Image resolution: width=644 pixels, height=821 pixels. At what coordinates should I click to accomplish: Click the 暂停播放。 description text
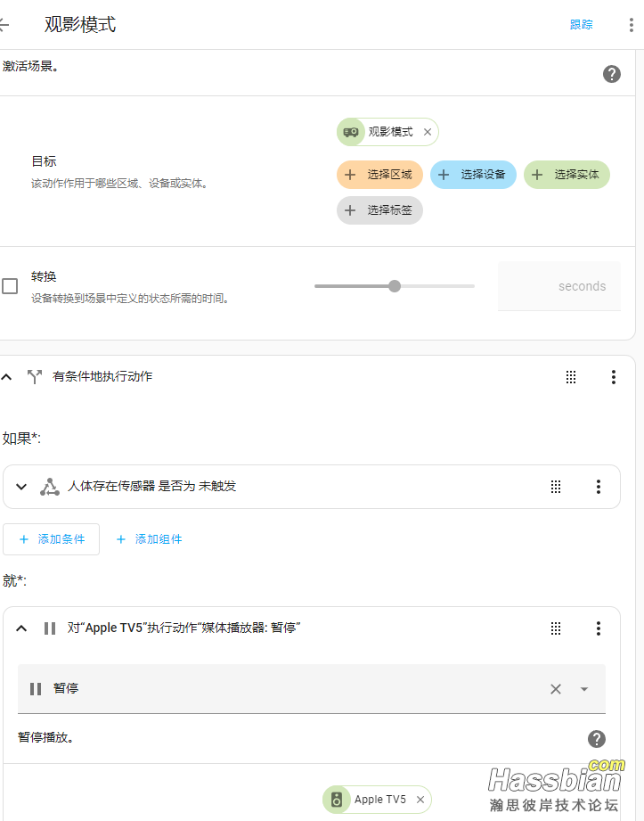pyautogui.click(x=45, y=737)
